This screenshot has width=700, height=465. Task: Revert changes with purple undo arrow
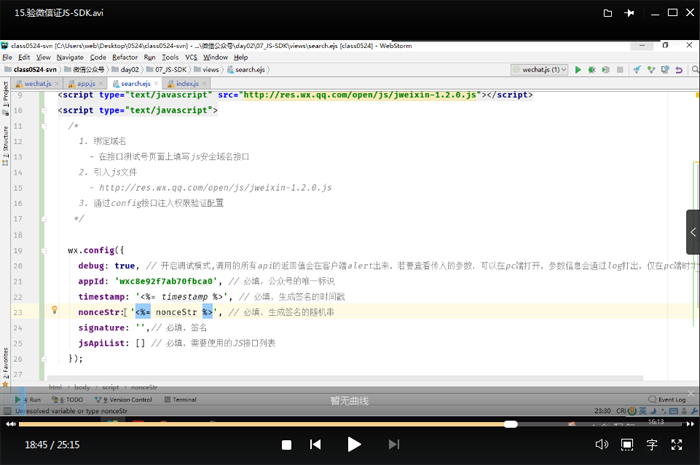click(679, 70)
